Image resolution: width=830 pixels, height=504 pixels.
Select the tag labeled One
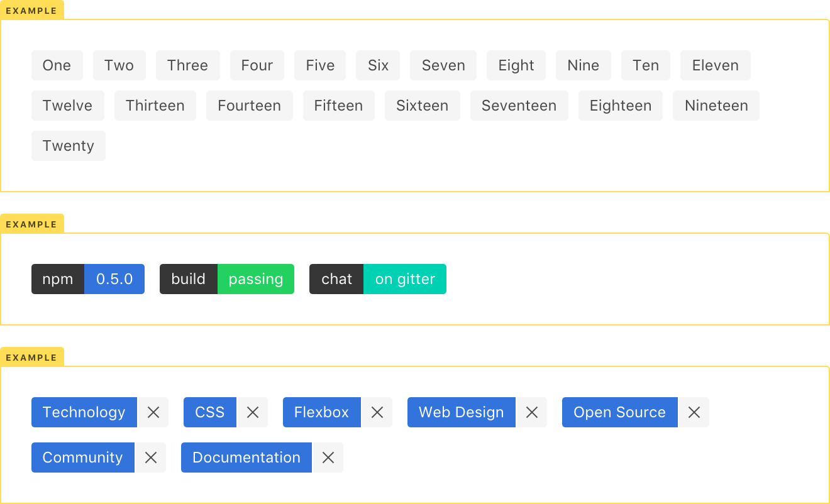tap(57, 65)
